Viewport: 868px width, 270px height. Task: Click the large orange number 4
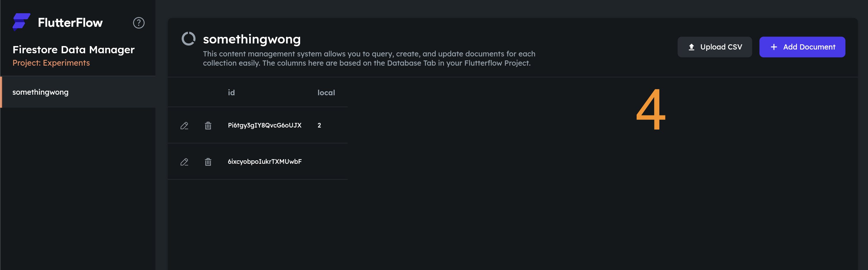click(x=650, y=110)
